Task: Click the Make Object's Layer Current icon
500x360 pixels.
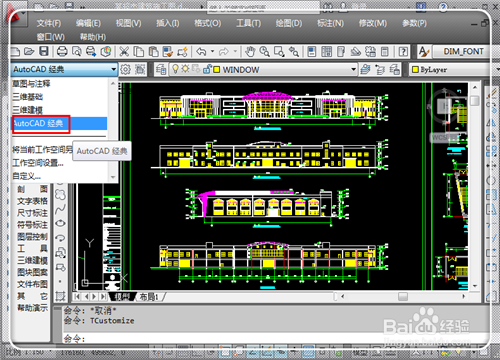Action: pyautogui.click(x=365, y=69)
